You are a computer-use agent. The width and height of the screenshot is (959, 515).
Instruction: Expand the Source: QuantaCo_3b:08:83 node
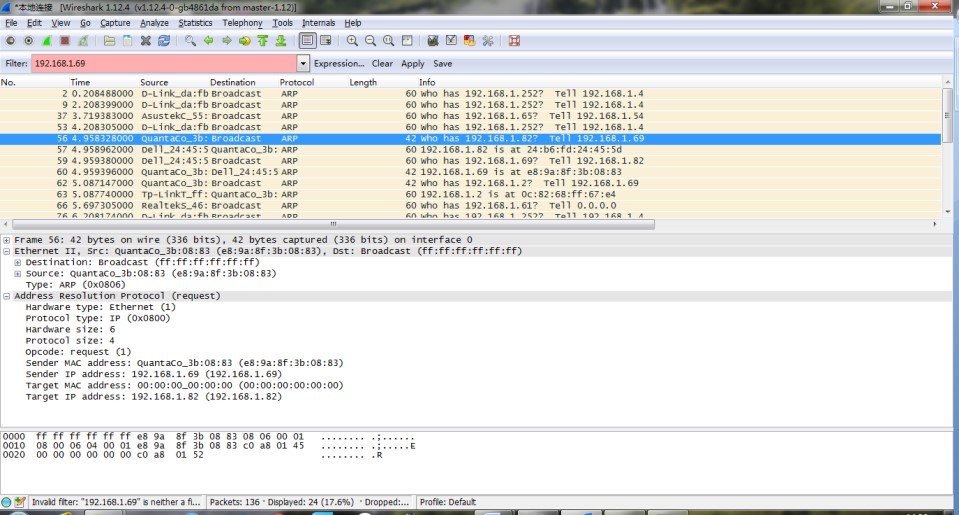[18, 273]
